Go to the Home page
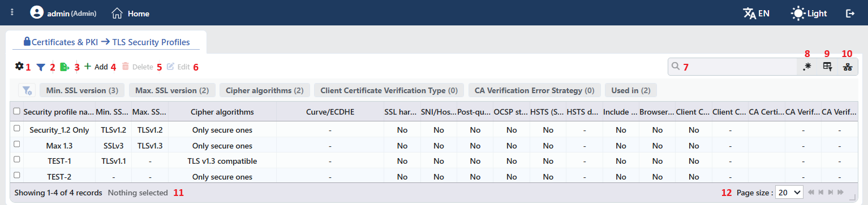This screenshot has height=205, width=868. (x=131, y=13)
